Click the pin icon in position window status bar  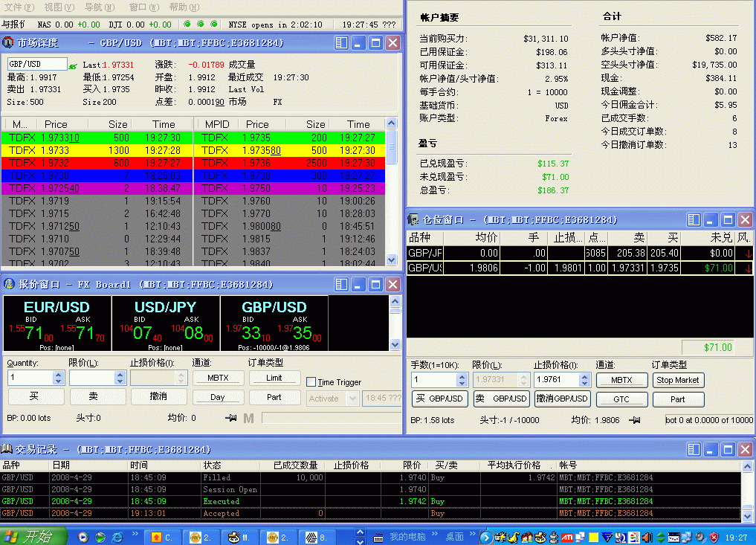tap(634, 420)
